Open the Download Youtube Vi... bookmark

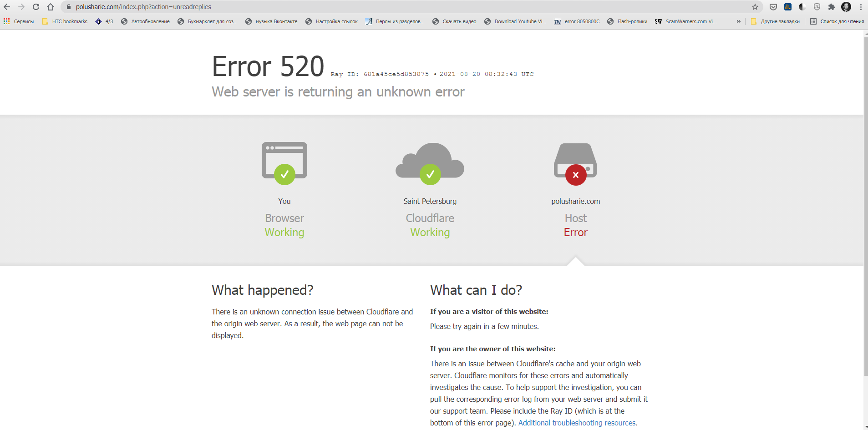tap(515, 21)
